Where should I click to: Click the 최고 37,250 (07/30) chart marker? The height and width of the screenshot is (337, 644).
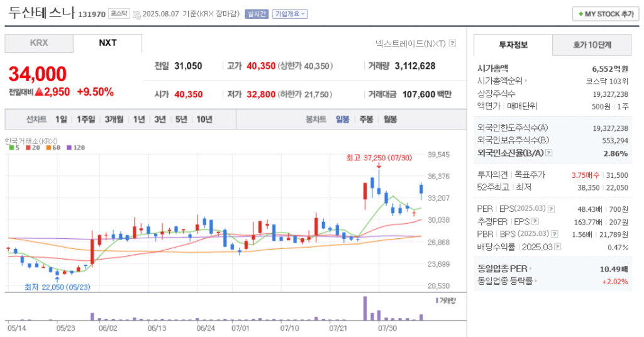[x=379, y=158]
